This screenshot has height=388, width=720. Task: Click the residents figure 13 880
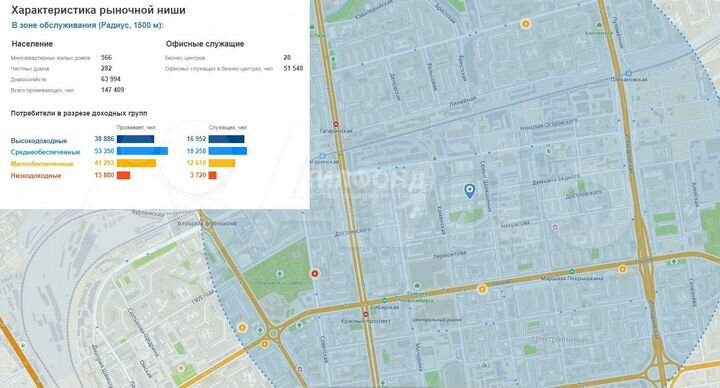click(104, 175)
